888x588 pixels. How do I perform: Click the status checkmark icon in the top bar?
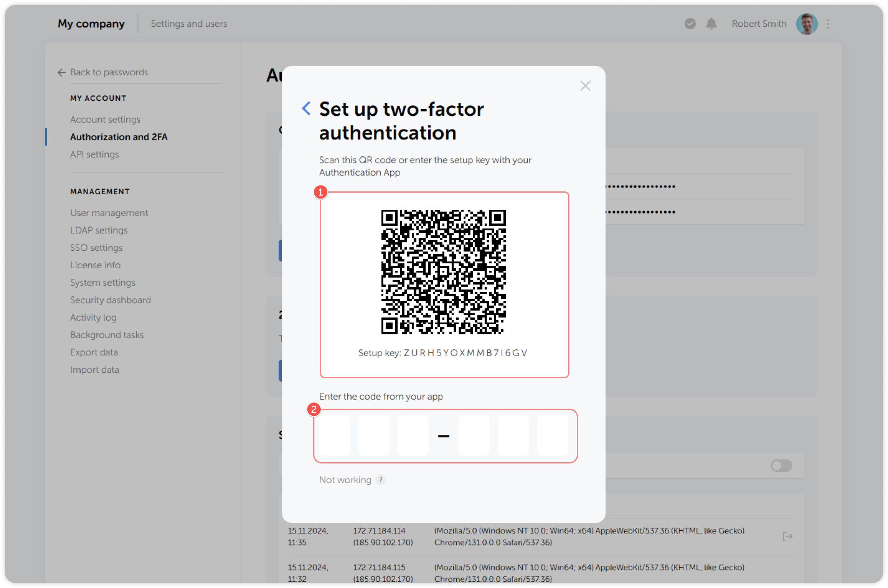[689, 24]
